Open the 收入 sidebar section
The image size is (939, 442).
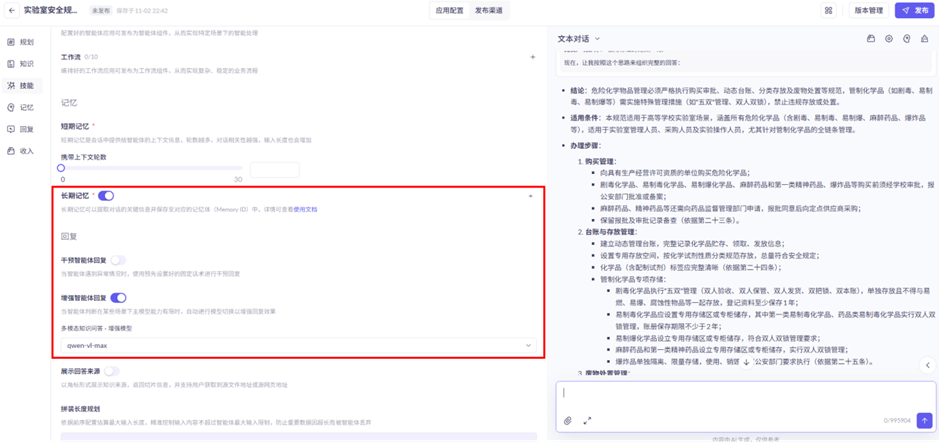tap(22, 151)
